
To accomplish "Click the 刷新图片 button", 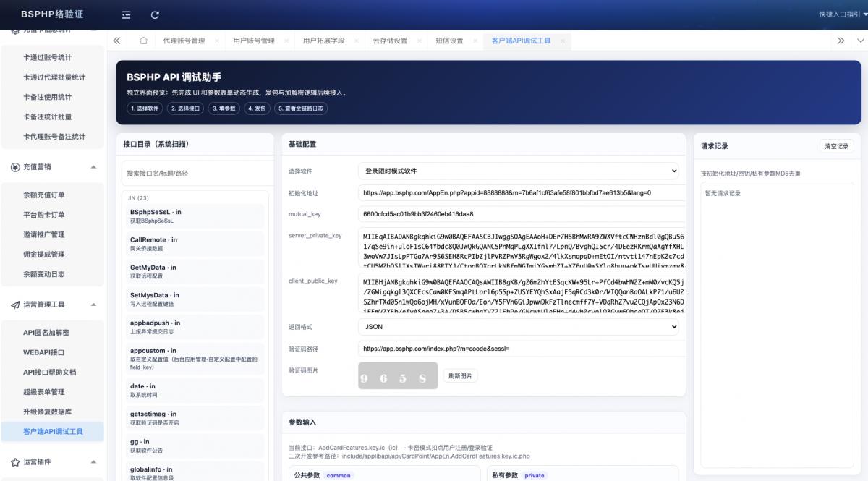I will [460, 376].
